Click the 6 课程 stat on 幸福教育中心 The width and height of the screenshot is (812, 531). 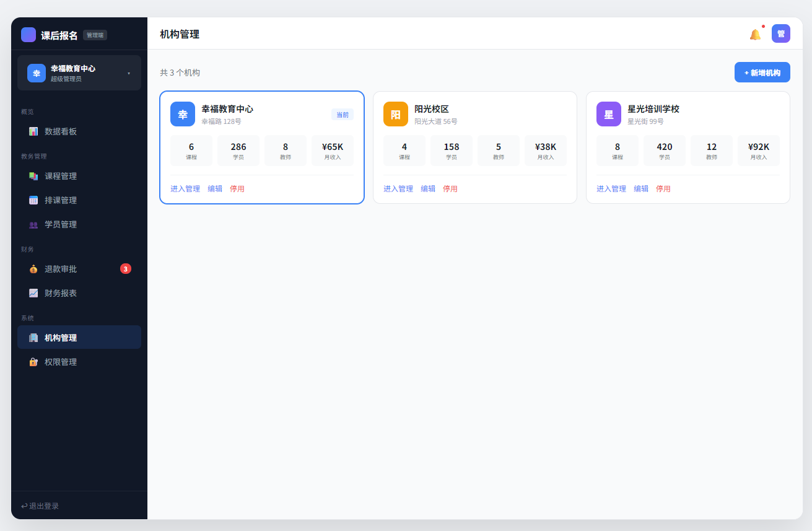click(191, 151)
